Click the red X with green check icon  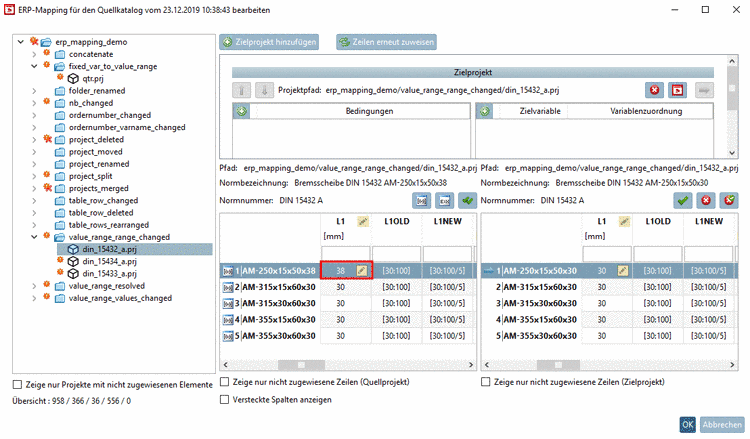(x=729, y=201)
